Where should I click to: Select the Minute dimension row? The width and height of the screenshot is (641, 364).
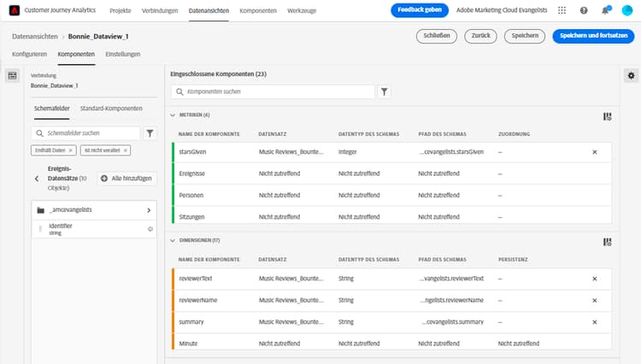pyautogui.click(x=392, y=343)
